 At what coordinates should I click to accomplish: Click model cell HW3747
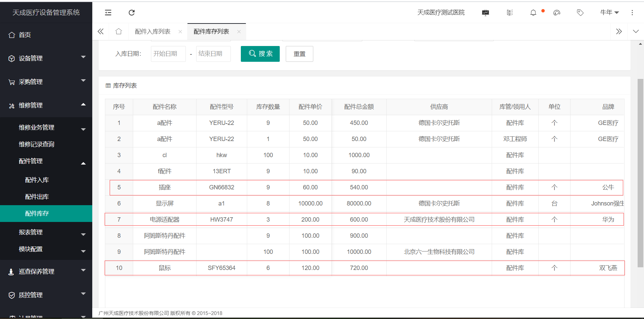tap(222, 220)
